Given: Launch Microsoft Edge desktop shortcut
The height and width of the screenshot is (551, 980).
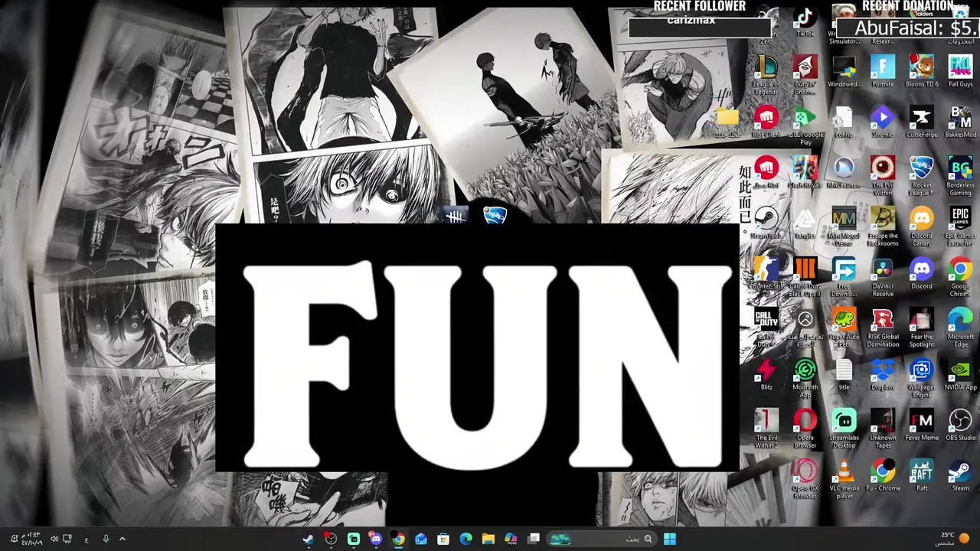Looking at the screenshot, I should point(960,328).
